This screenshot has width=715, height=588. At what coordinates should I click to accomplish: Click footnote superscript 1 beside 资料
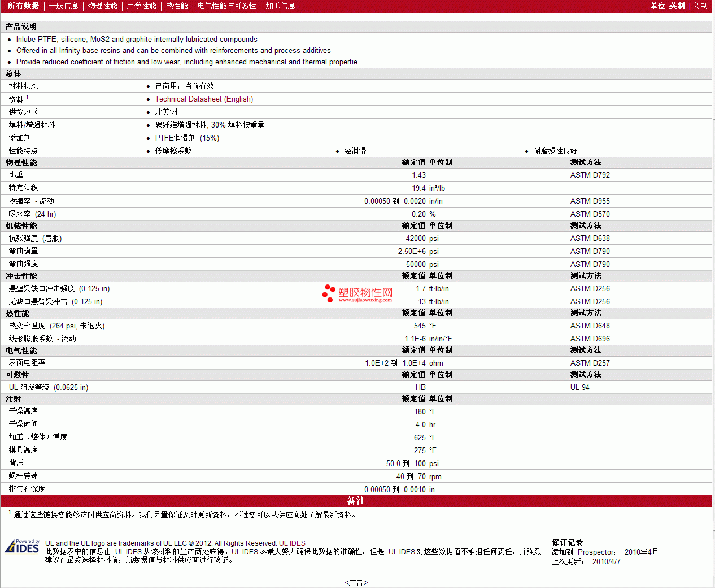coord(27,97)
